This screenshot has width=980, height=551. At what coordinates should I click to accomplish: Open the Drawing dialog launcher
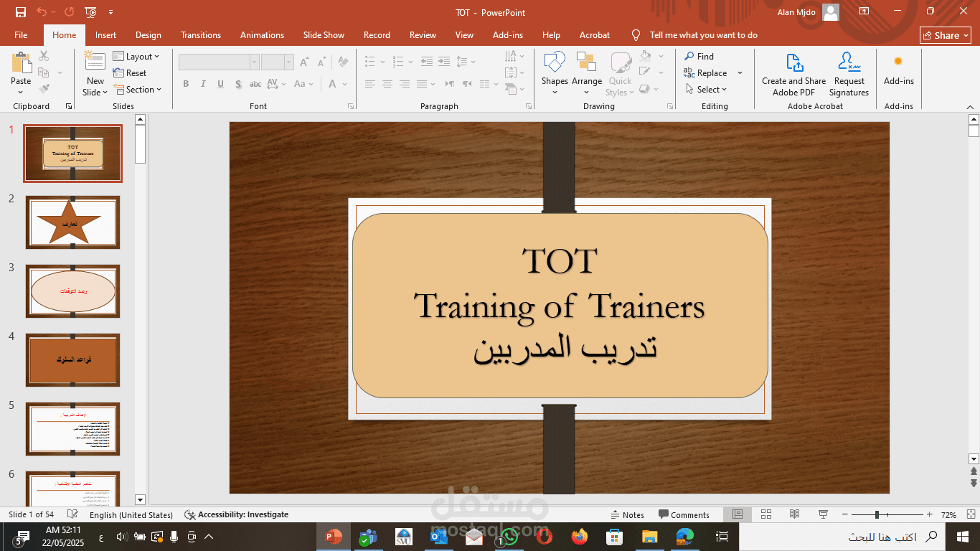(671, 106)
